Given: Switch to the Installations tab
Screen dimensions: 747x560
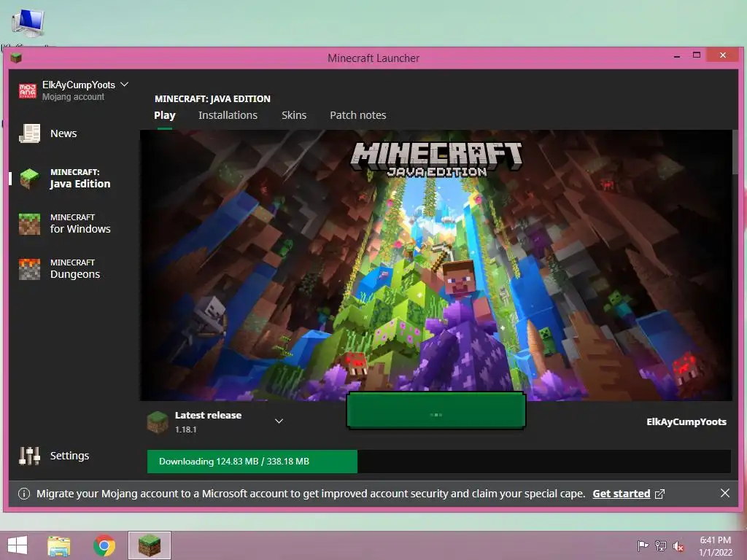Looking at the screenshot, I should (x=228, y=115).
